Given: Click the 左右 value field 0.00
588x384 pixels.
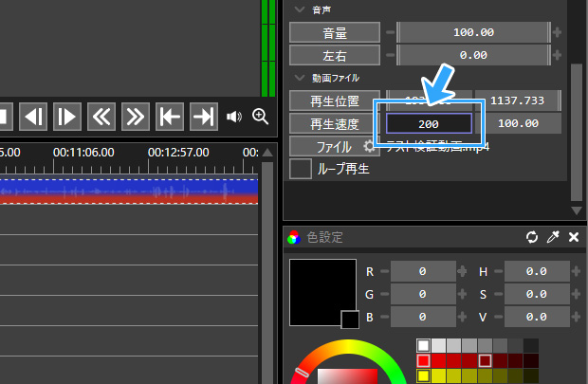Looking at the screenshot, I should coord(473,55).
